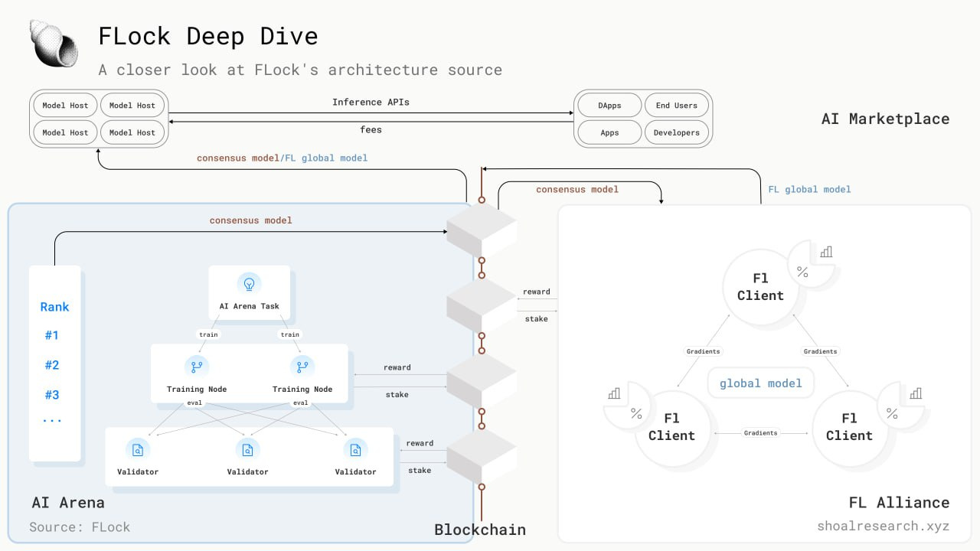Image resolution: width=980 pixels, height=551 pixels.
Task: Click consensus model label above the FL Alliance panel
Action: coord(577,189)
